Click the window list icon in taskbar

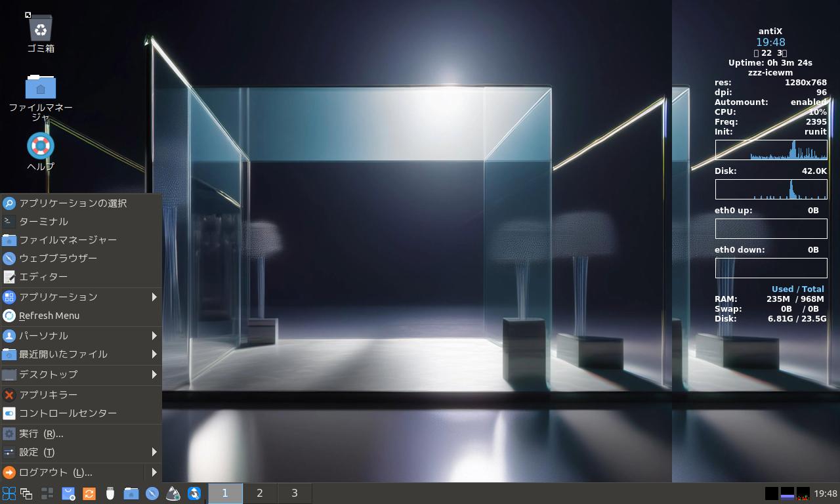tap(26, 493)
